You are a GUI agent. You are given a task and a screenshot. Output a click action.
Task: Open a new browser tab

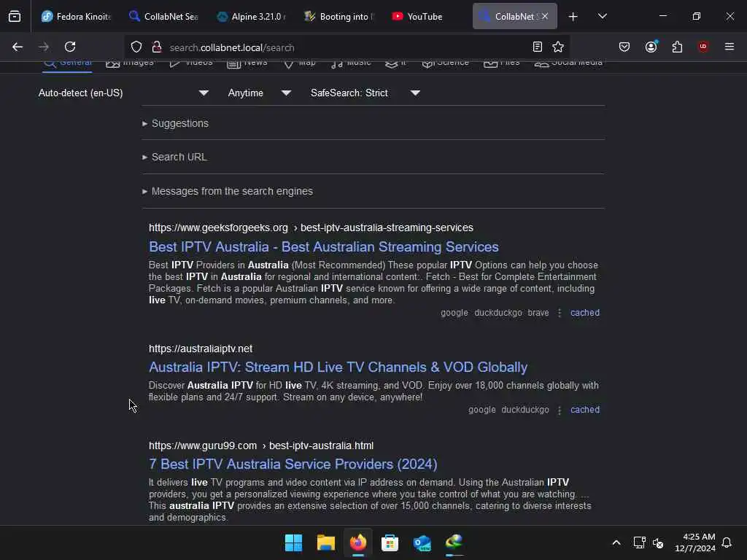pyautogui.click(x=573, y=17)
